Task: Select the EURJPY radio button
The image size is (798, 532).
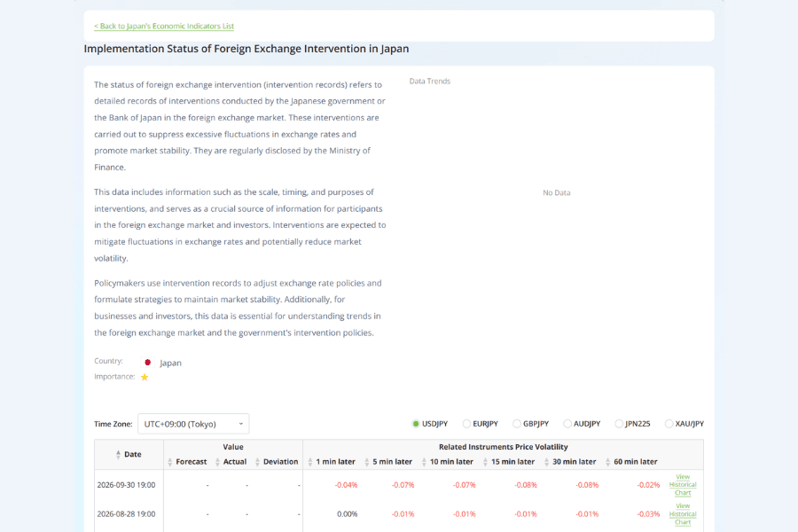Action: [466, 424]
